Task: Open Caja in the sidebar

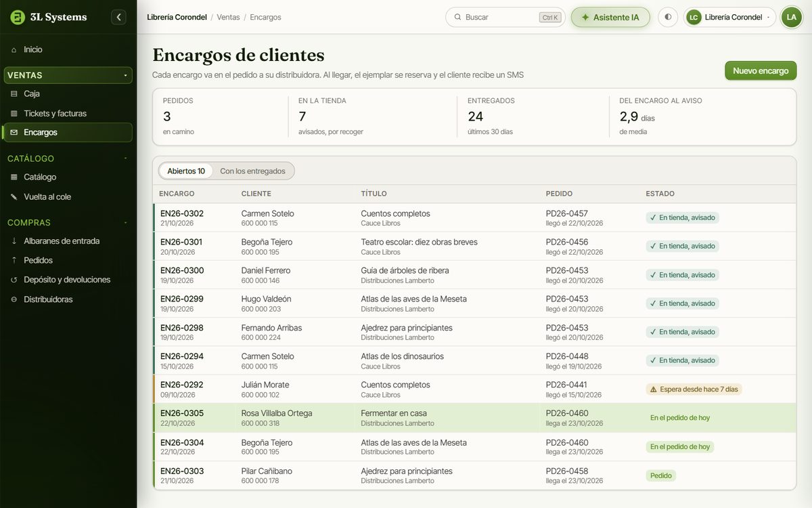Action: [x=68, y=93]
